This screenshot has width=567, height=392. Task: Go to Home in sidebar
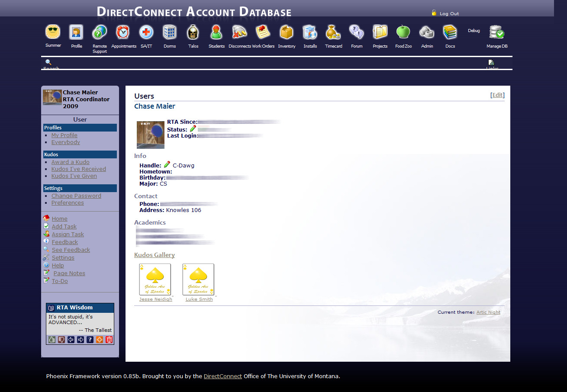pos(60,219)
